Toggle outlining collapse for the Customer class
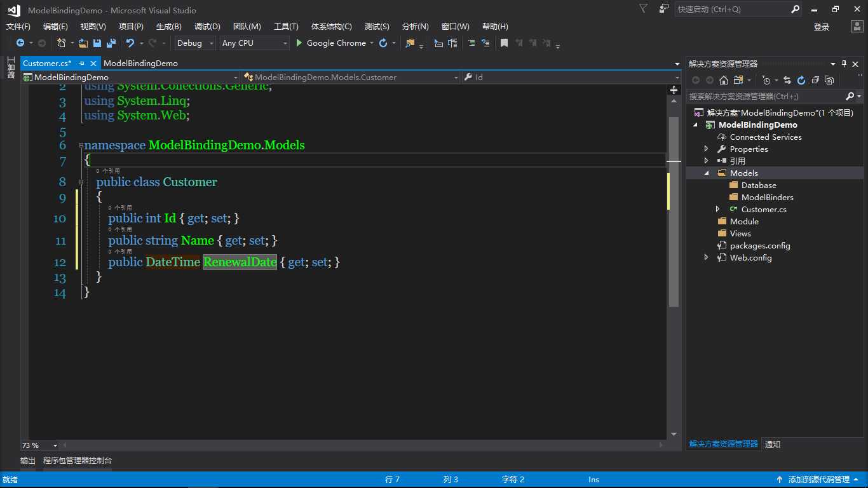Image resolution: width=868 pixels, height=488 pixels. pos(81,182)
